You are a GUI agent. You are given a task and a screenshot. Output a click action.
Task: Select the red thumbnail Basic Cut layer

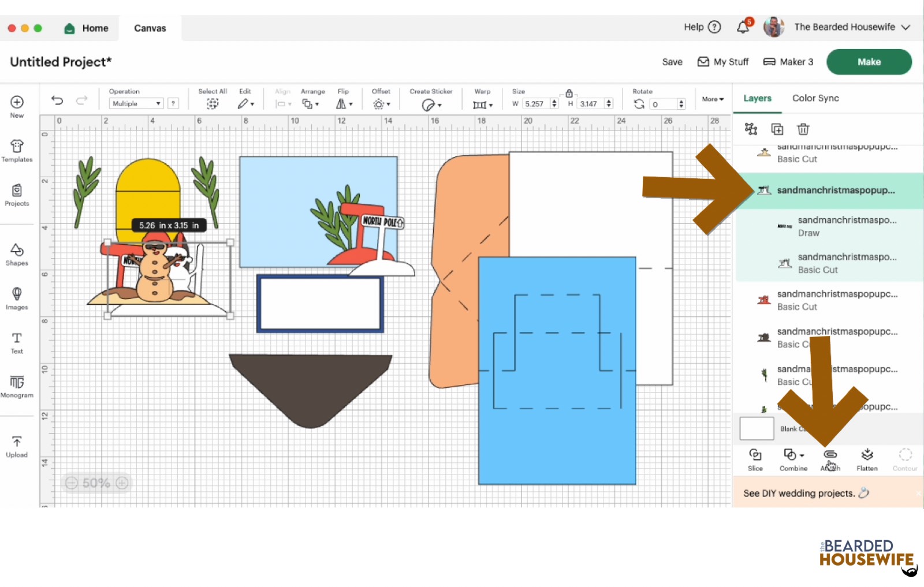click(829, 300)
